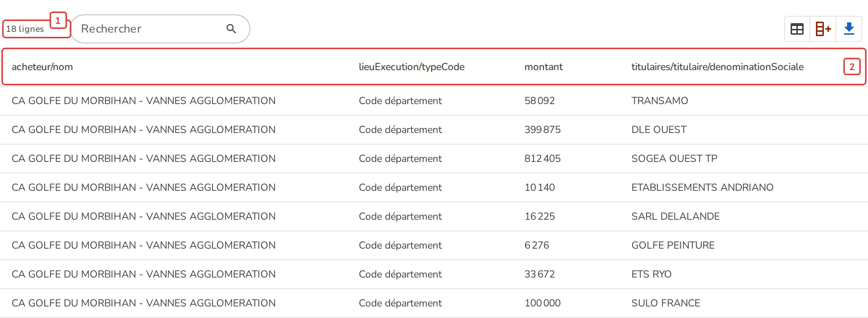Download the data with arrow icon
This screenshot has height=318, width=868.
coord(849,29)
